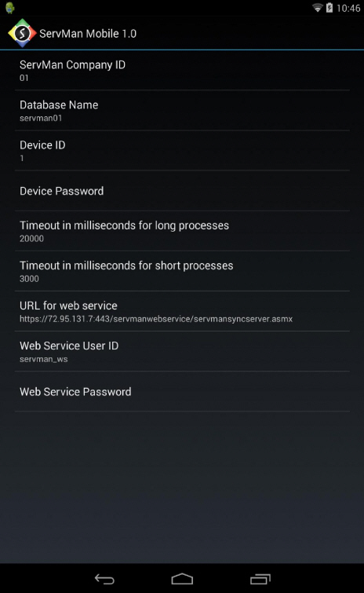
Task: Tap the Android back navigation icon
Action: (x=104, y=579)
